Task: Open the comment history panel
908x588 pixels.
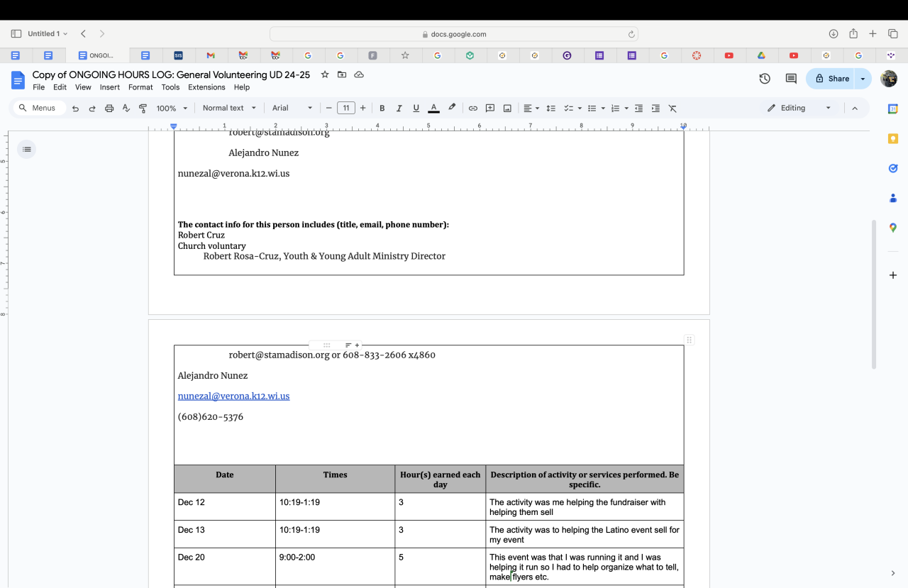Action: [791, 79]
